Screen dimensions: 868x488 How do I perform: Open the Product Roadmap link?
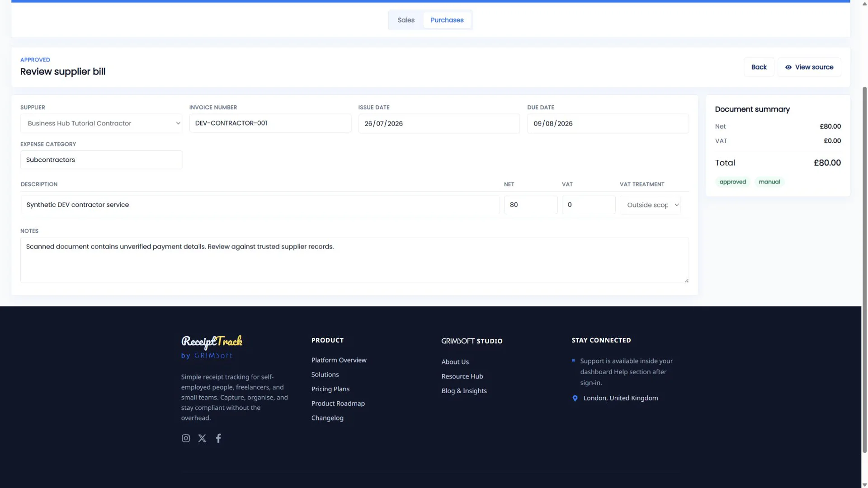click(x=338, y=404)
